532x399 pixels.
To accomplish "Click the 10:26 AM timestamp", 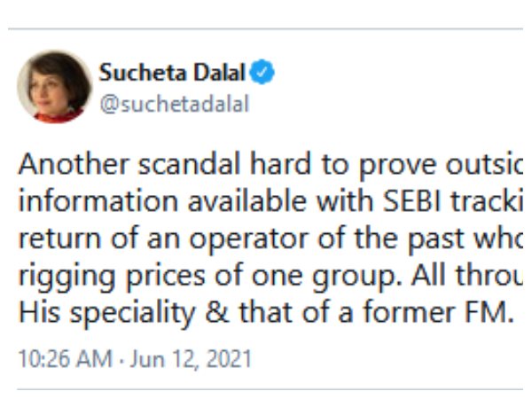I will point(65,359).
